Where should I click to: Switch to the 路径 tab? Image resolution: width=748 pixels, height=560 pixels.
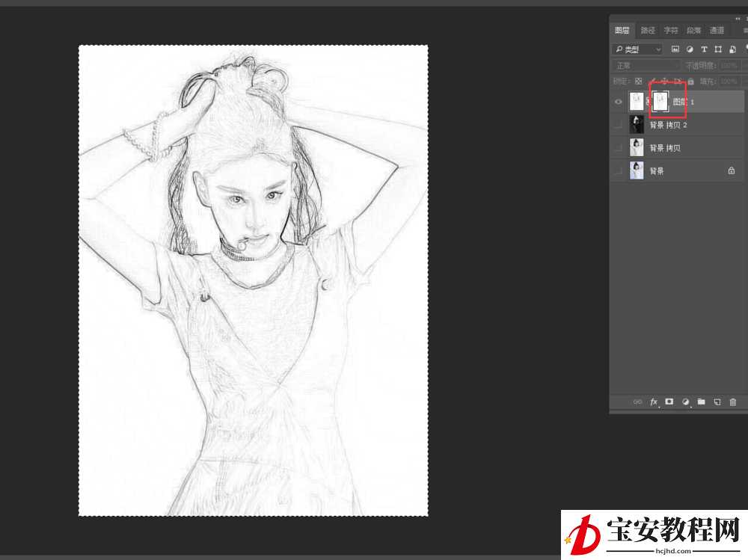pos(648,30)
